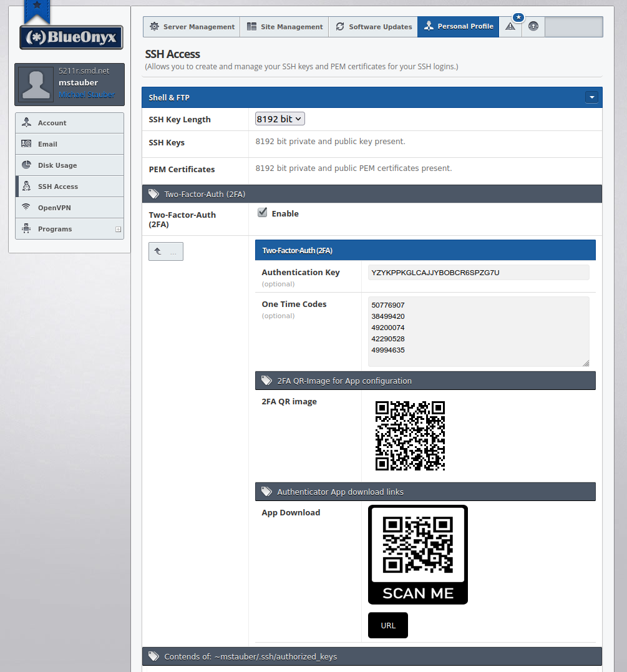This screenshot has width=627, height=672.
Task: Click the one time code 38499420
Action: pyautogui.click(x=388, y=316)
